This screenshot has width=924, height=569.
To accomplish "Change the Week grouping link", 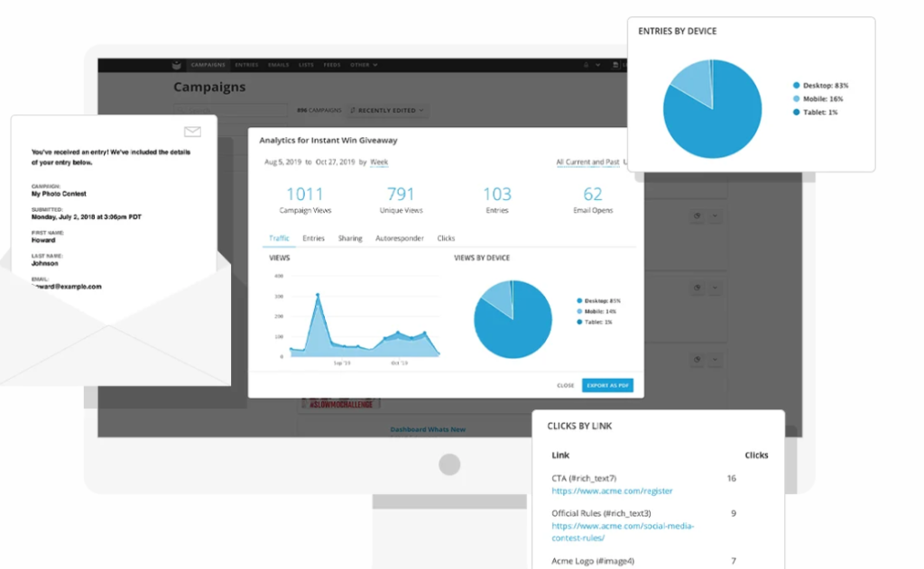I will pos(379,162).
